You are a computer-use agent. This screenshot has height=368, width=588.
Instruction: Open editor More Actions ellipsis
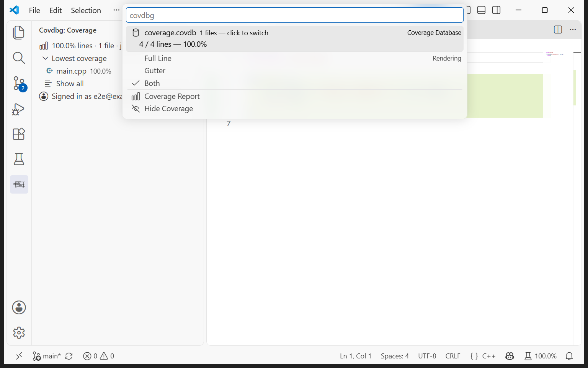(x=573, y=30)
